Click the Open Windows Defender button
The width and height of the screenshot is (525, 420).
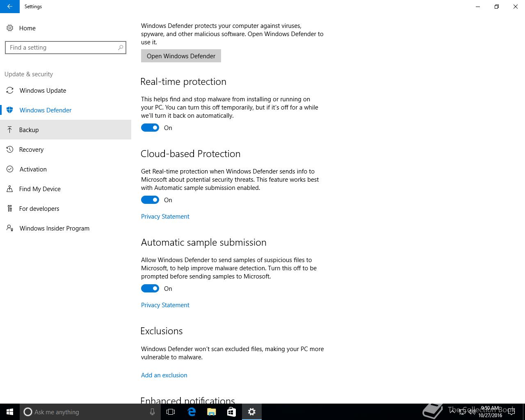tap(181, 56)
